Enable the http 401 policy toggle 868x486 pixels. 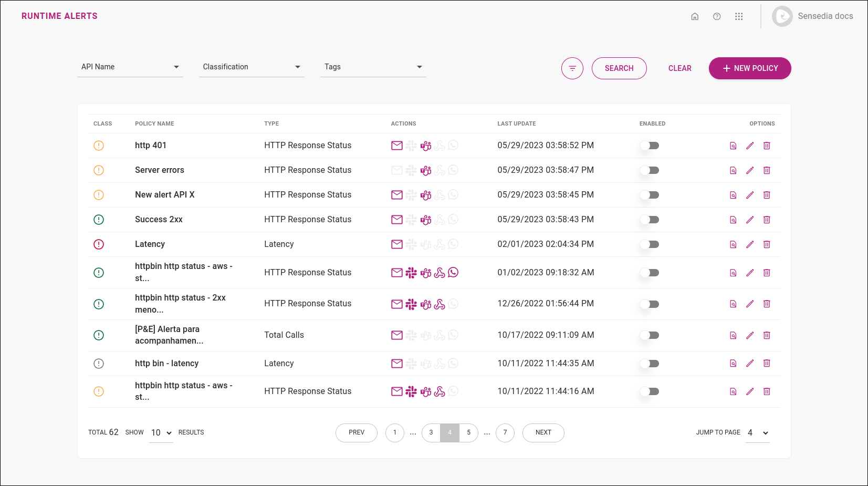tap(650, 146)
